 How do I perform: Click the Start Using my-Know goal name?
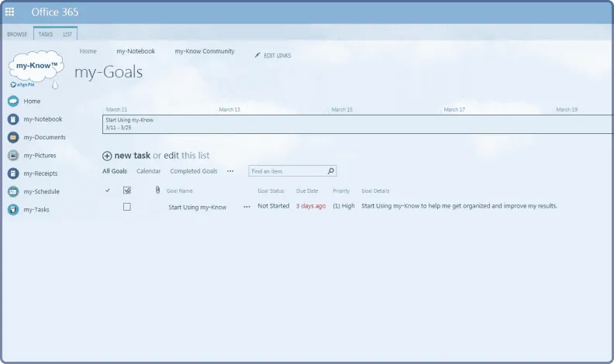click(198, 208)
